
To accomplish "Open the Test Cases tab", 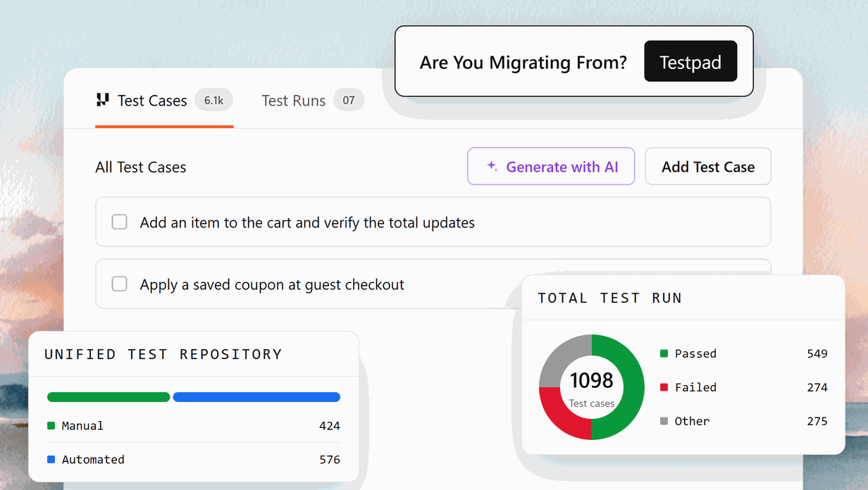I will (164, 101).
